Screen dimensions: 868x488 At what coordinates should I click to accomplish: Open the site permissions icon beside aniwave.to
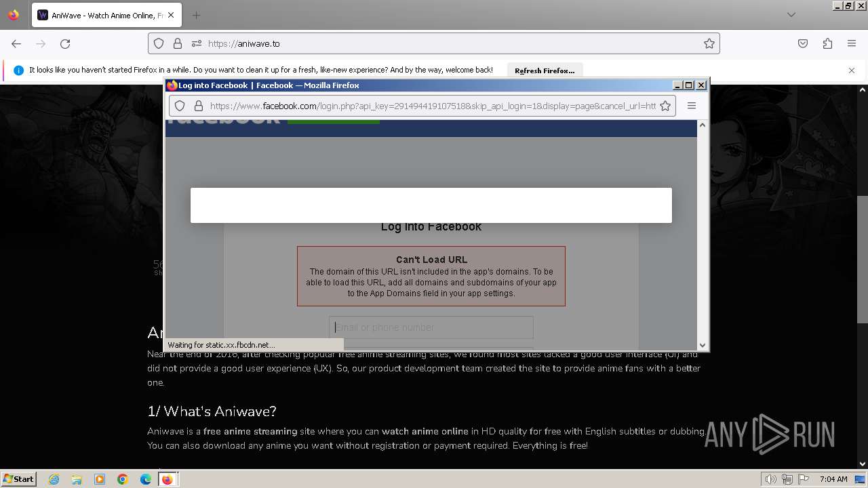(x=197, y=43)
